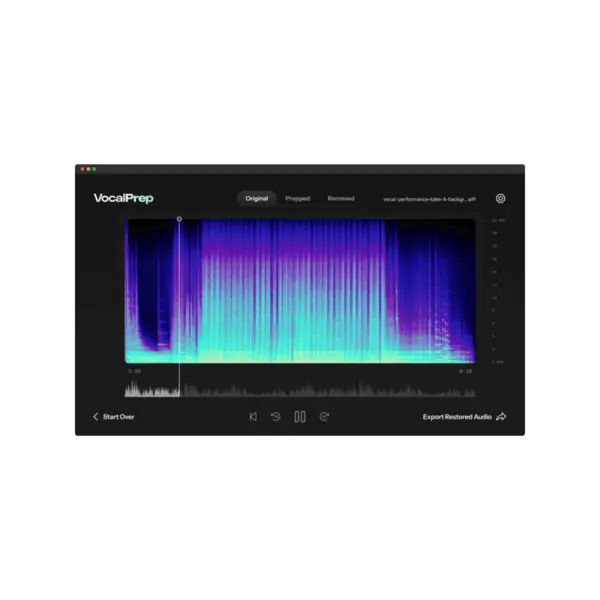
Task: Click the rewind (counter-clockwise arrow) icon
Action: (276, 417)
